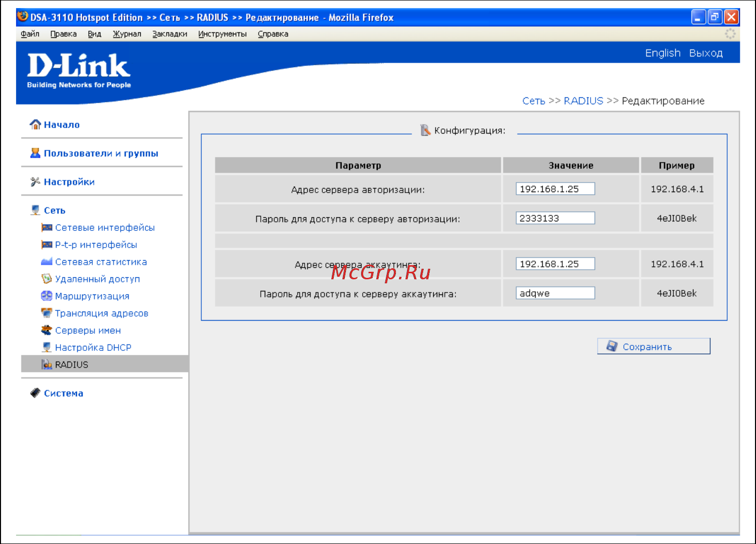Click the network computer icon beside Сеть
The image size is (756, 544).
[35, 210]
